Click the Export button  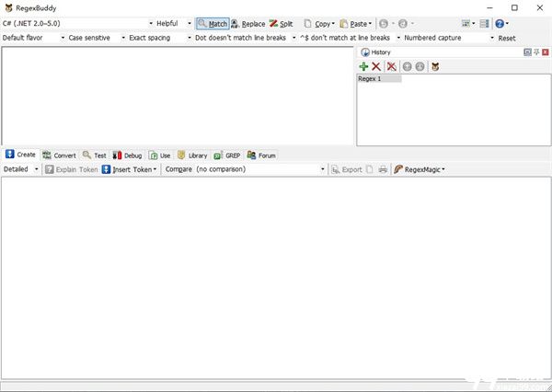[347, 169]
